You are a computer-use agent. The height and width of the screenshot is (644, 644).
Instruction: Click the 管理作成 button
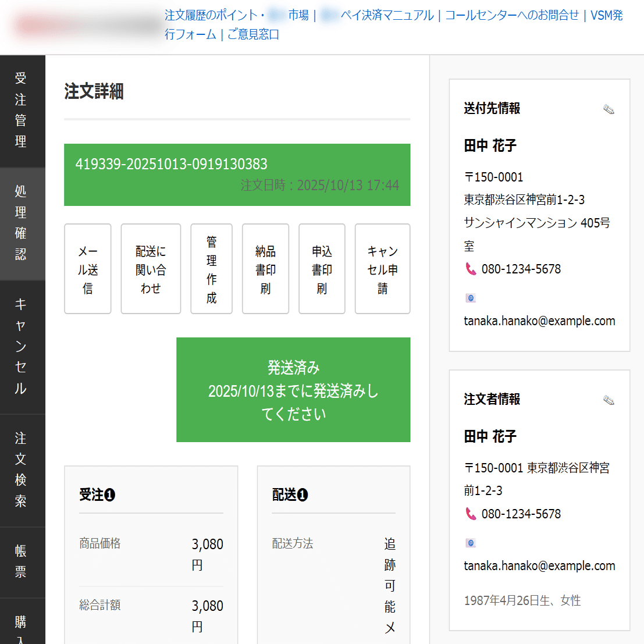[x=211, y=268]
